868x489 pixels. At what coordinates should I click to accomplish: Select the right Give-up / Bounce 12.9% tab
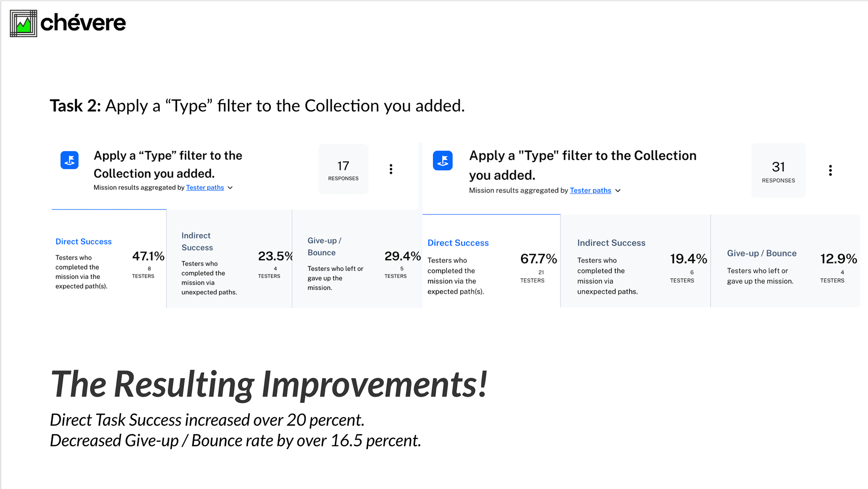tap(786, 261)
